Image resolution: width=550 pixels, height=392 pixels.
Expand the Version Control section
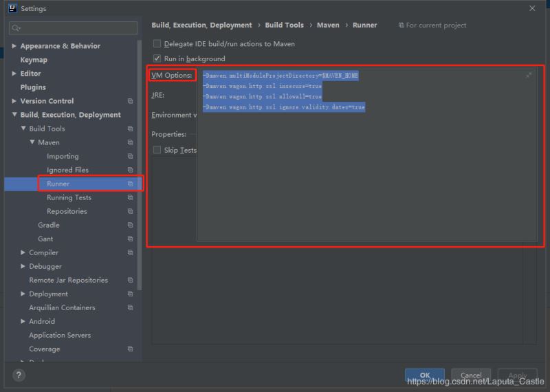coord(14,101)
